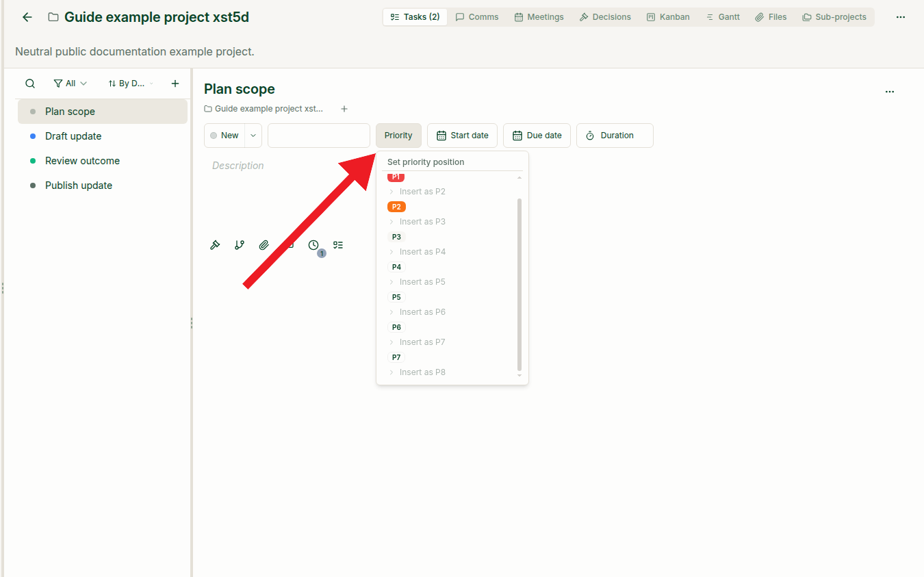The height and width of the screenshot is (577, 924).
Task: Click the branch icon below the description
Action: tap(240, 245)
